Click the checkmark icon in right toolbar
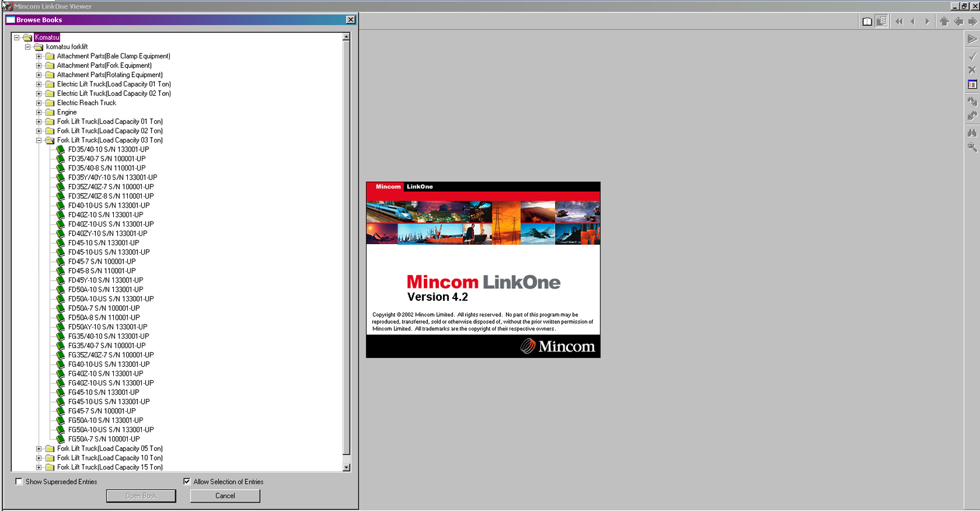 pyautogui.click(x=972, y=56)
